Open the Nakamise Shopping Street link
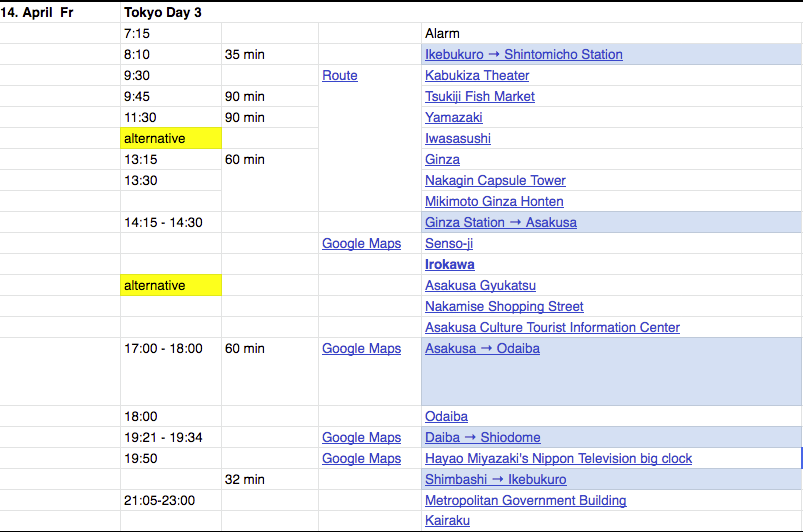Screen dimensions: 803x532 (504, 307)
